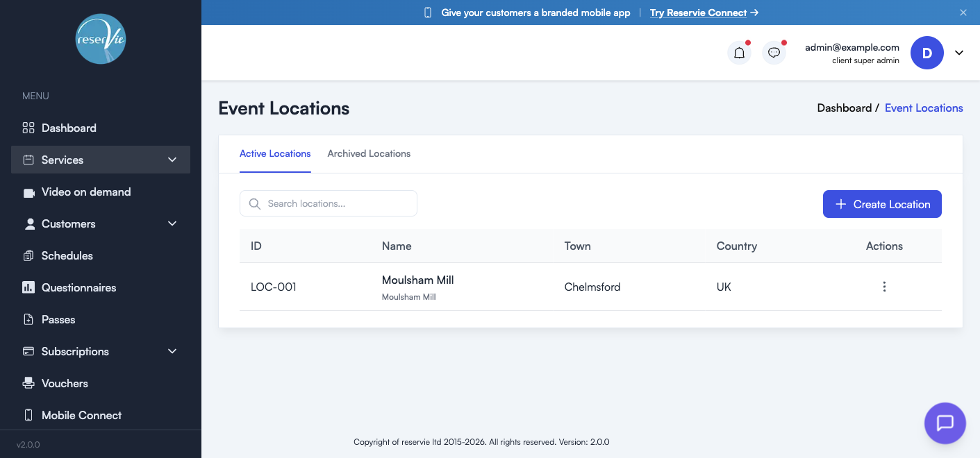Viewport: 980px width, 458px height.
Task: Click the Schedules clipboard icon
Action: point(28,255)
